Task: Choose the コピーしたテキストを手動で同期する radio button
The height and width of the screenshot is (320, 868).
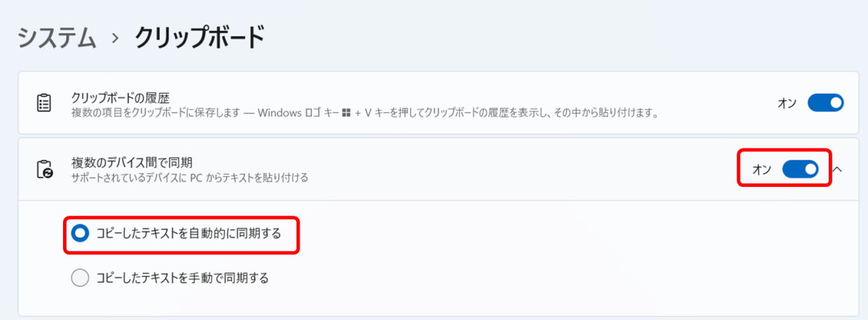Action: [x=80, y=278]
